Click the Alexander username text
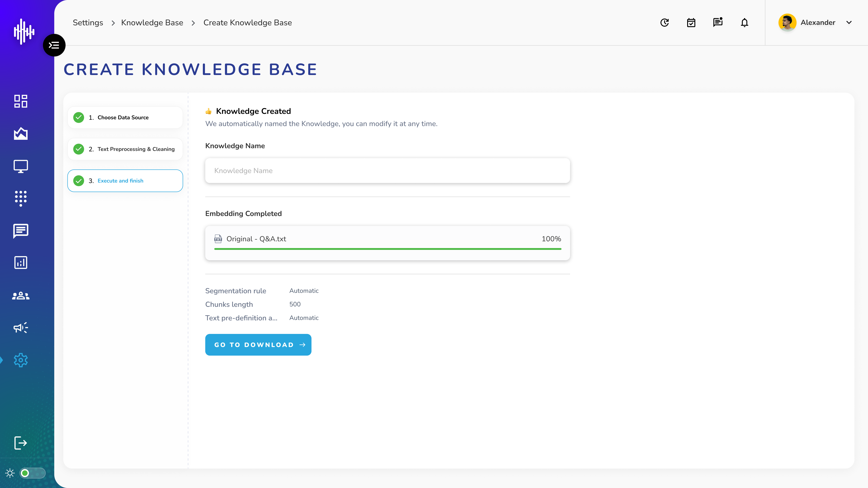This screenshot has height=488, width=868. pos(818,23)
